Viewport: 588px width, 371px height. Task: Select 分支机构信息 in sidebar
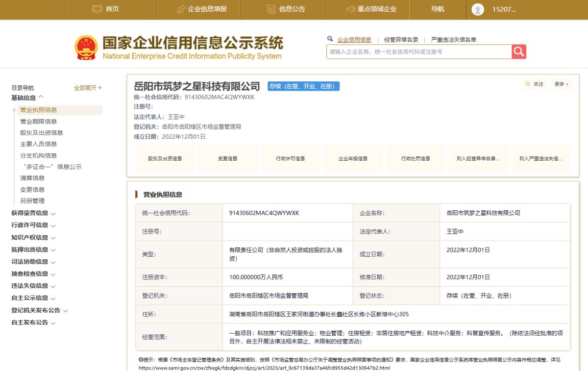coord(38,156)
